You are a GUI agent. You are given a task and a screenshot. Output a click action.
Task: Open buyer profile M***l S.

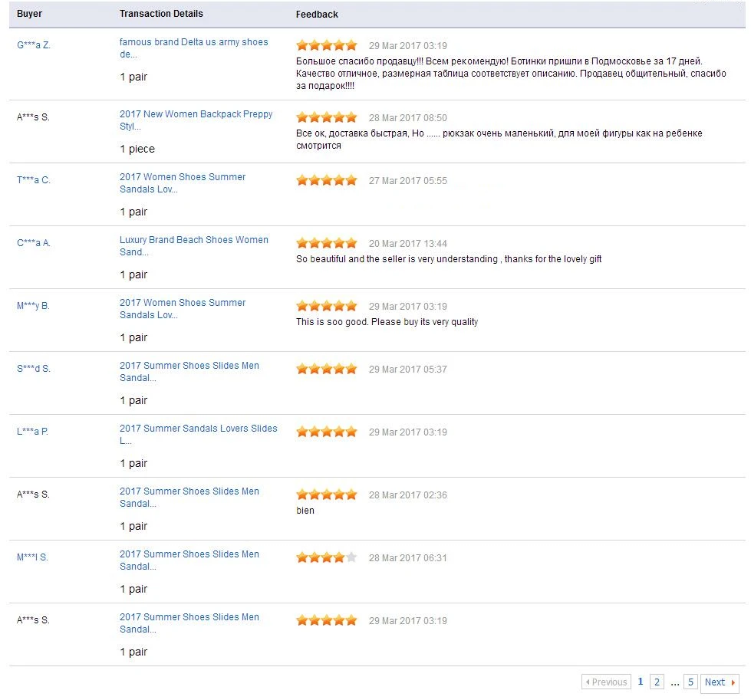(32, 557)
